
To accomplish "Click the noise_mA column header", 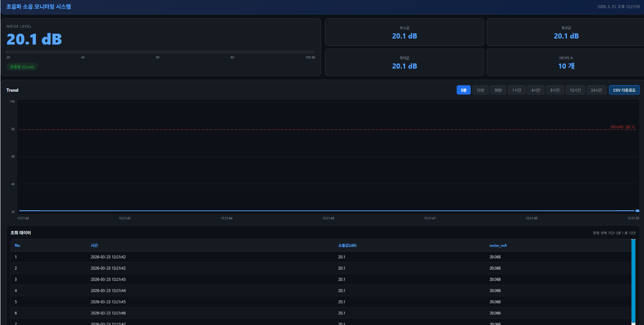I will pos(498,245).
